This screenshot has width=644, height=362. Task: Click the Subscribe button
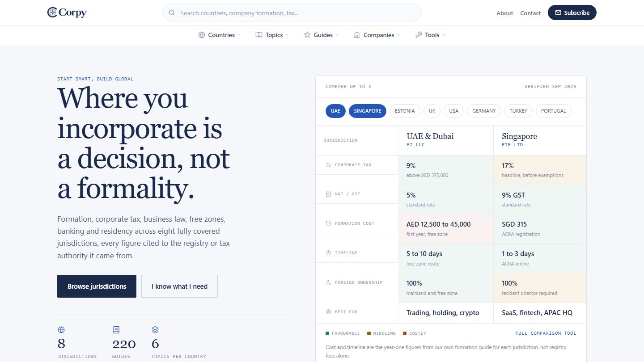pyautogui.click(x=572, y=13)
